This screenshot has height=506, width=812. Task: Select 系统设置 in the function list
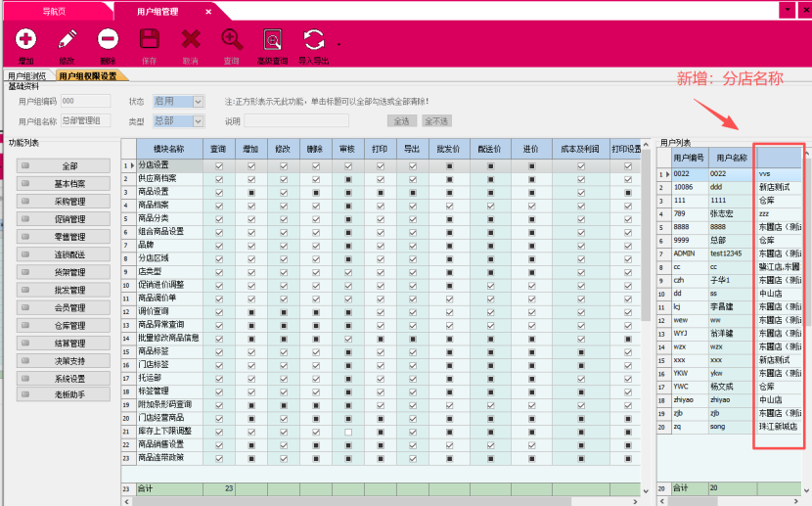(x=64, y=378)
